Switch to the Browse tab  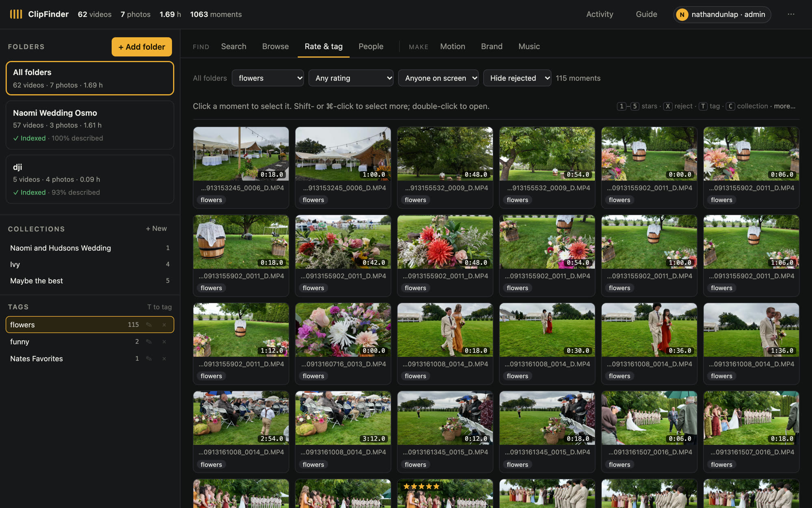click(275, 46)
